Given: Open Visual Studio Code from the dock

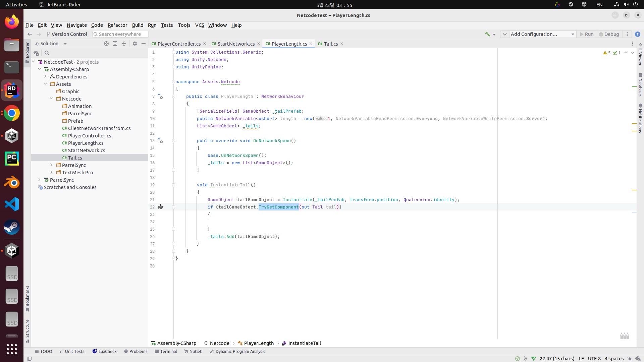Looking at the screenshot, I should coord(12,204).
